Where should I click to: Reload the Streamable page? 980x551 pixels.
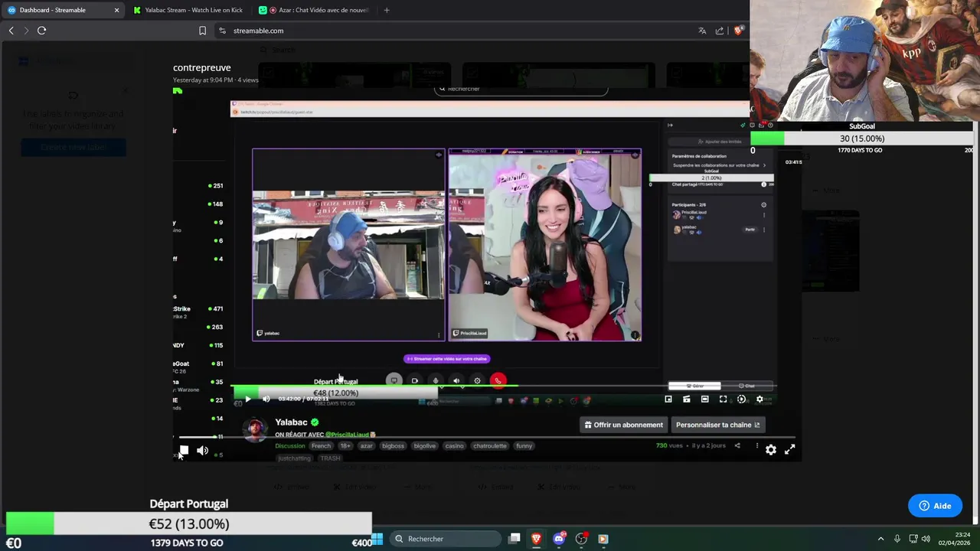[x=41, y=31]
